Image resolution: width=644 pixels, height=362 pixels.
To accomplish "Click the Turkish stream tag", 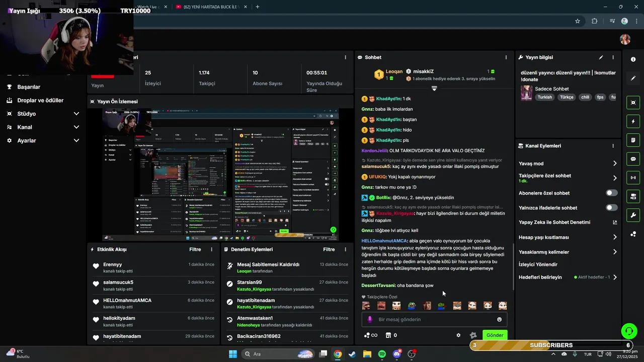I will coord(544,97).
